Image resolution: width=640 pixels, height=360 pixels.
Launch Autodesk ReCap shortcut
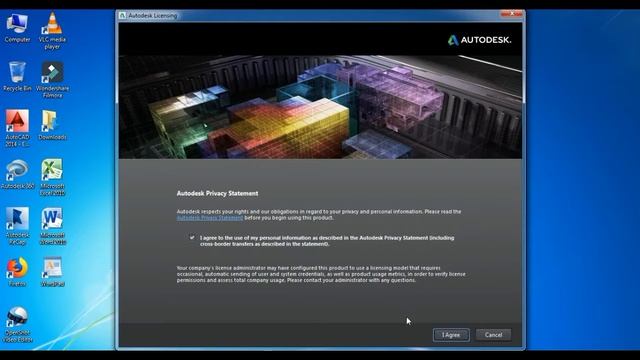coord(17,226)
